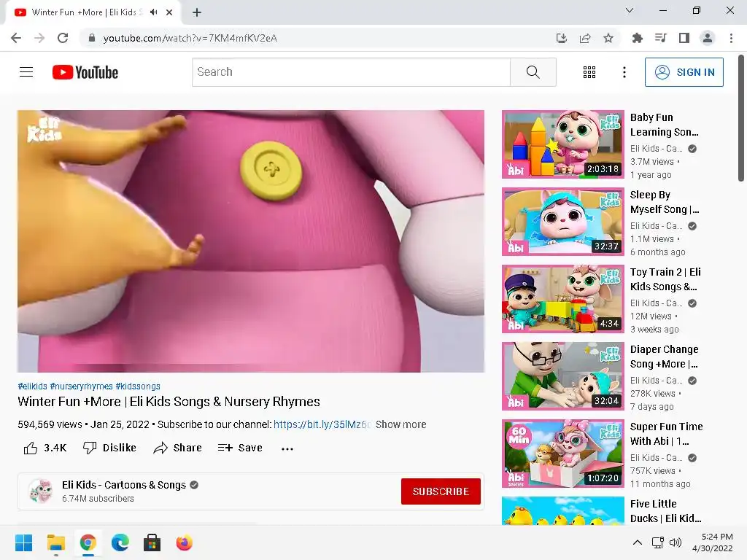Click the search magnifier button
This screenshot has width=747, height=560.
[x=533, y=72]
